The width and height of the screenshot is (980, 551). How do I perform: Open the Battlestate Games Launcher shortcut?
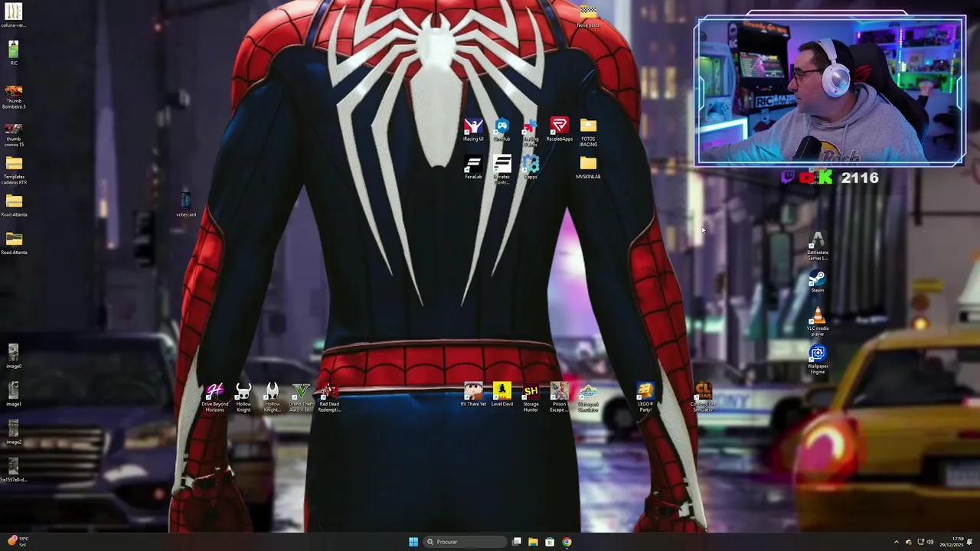click(818, 246)
